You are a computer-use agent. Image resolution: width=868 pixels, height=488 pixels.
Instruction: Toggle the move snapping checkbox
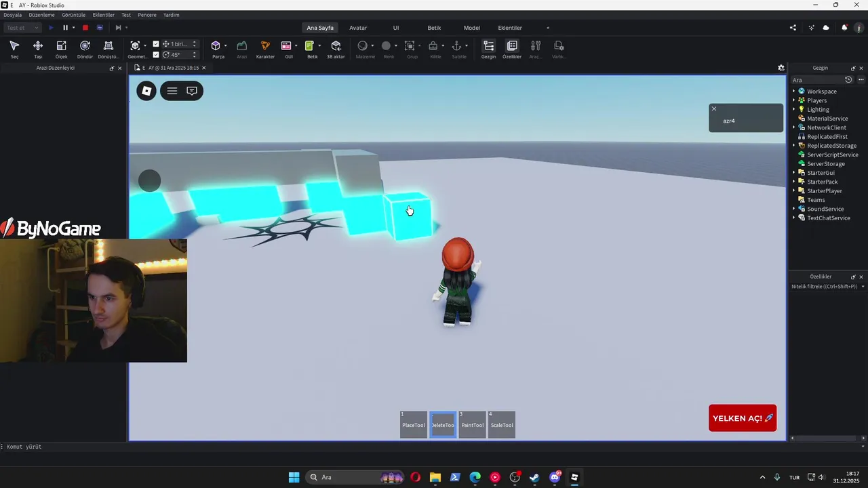point(156,44)
